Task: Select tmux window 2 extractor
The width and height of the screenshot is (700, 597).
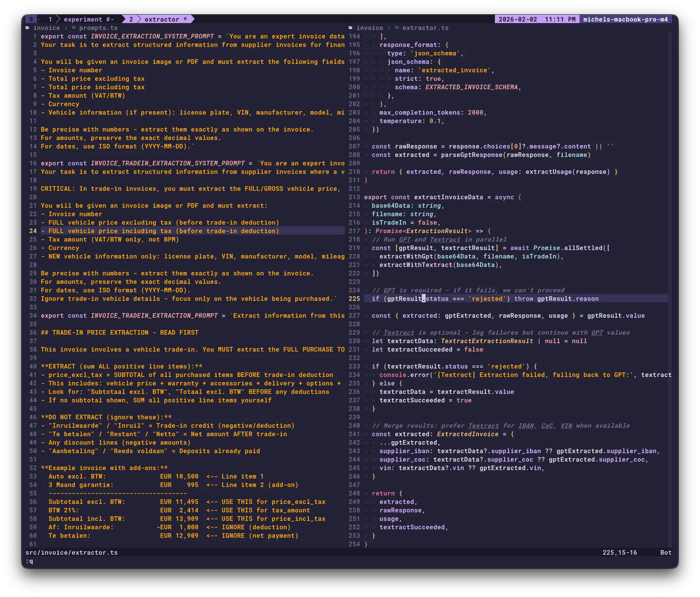Action: click(158, 19)
